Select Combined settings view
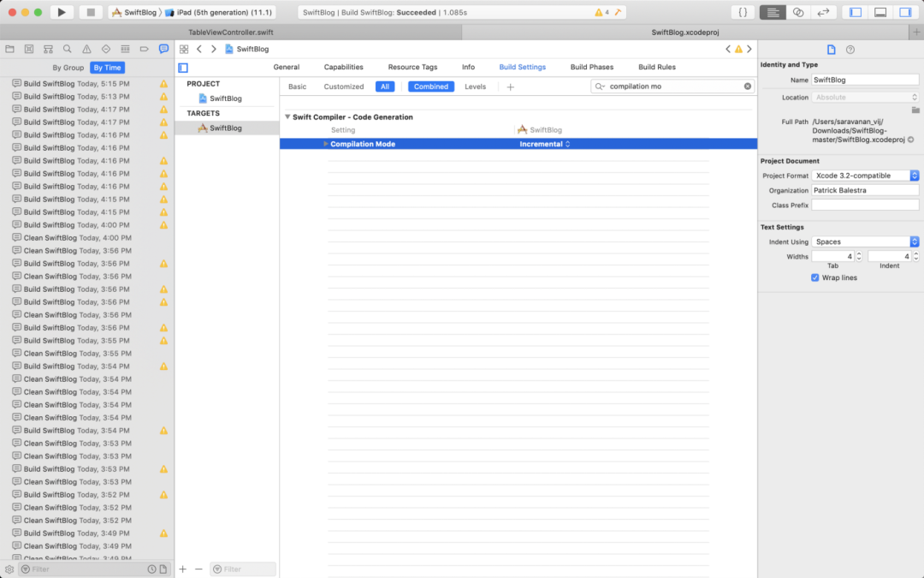 430,86
